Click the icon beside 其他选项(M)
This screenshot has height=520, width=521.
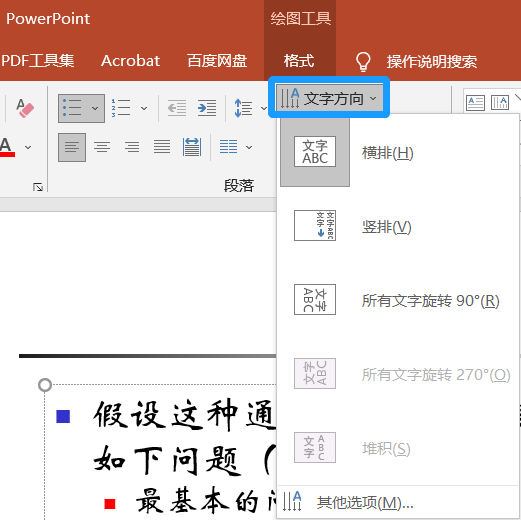pos(292,501)
